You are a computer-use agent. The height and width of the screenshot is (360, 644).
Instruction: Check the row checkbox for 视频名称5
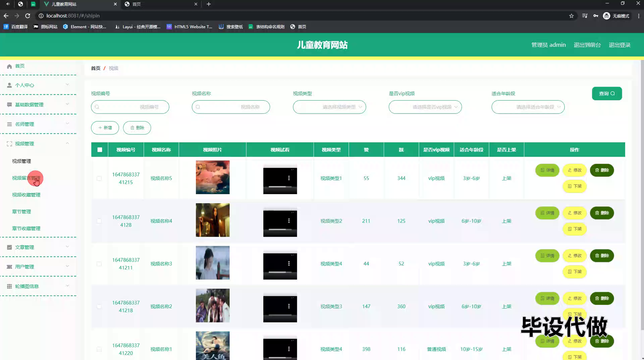pos(99,178)
